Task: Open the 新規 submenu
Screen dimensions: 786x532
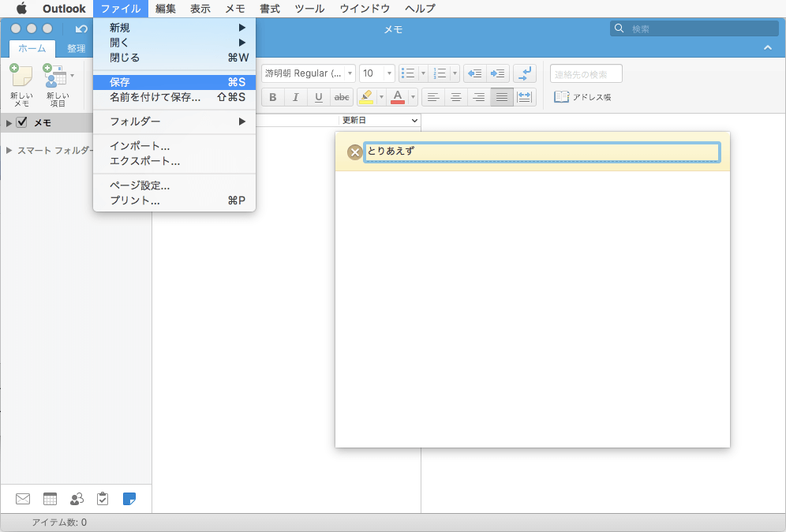Action: point(174,28)
